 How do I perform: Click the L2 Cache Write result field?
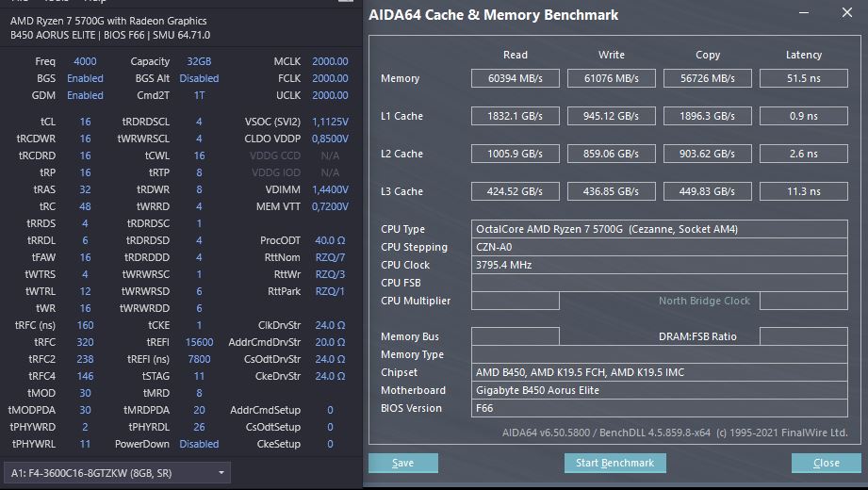[x=611, y=154]
